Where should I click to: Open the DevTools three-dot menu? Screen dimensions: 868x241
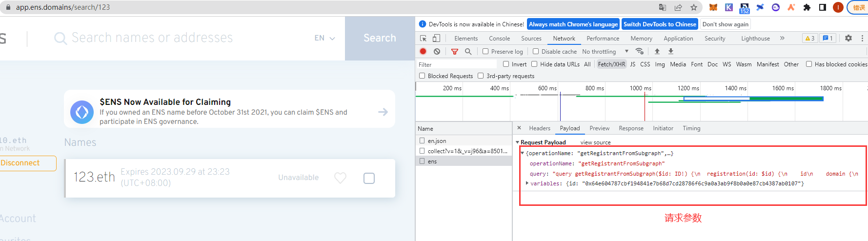862,38
